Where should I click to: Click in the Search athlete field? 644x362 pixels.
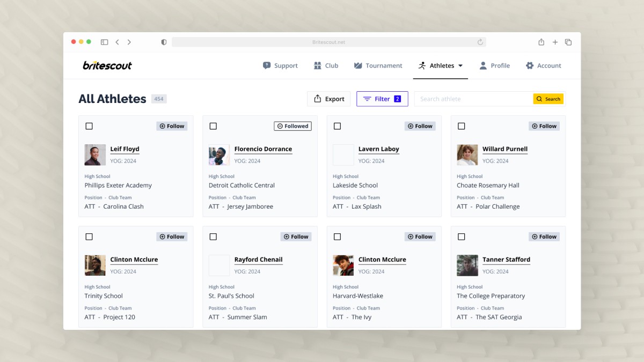[473, 99]
